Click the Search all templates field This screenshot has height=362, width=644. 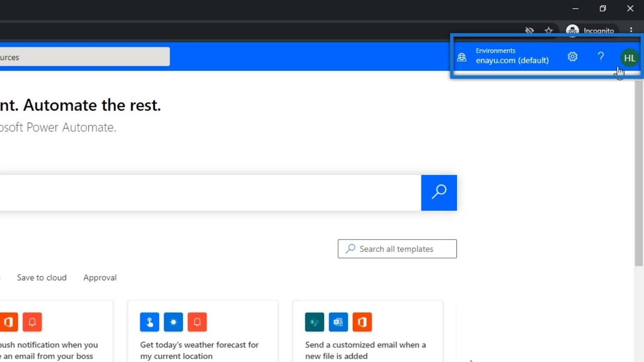397,249
